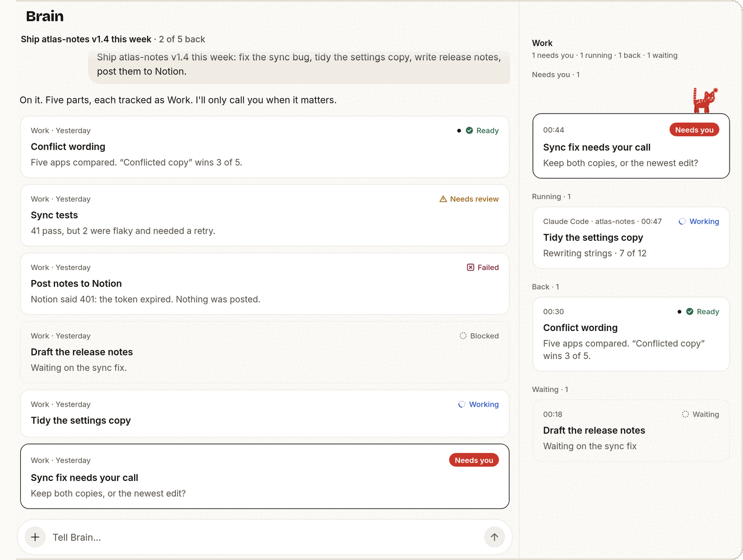Viewport: 743px width, 560px height.
Task: Click the 'On it. Five parts' reply text
Action: (178, 100)
